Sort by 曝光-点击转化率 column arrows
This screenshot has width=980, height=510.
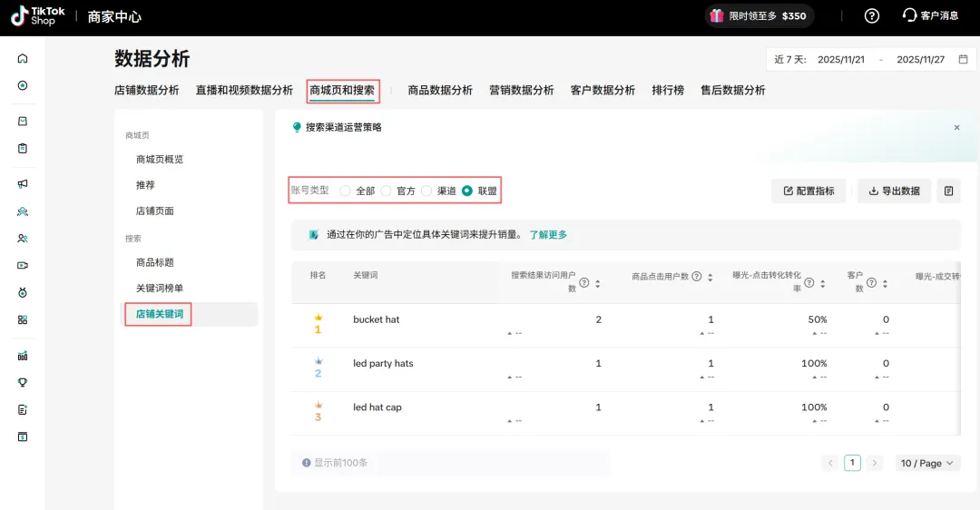coord(822,283)
